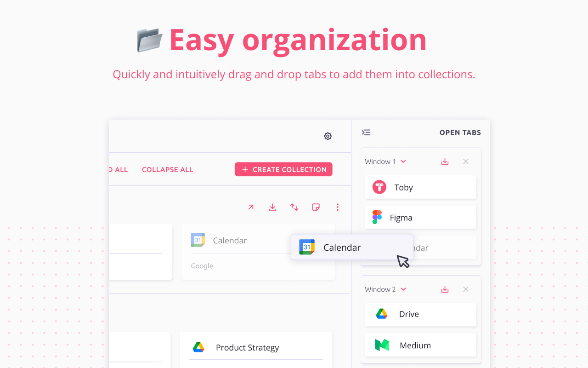Save all tabs in Window 1
588x368 pixels.
click(445, 161)
